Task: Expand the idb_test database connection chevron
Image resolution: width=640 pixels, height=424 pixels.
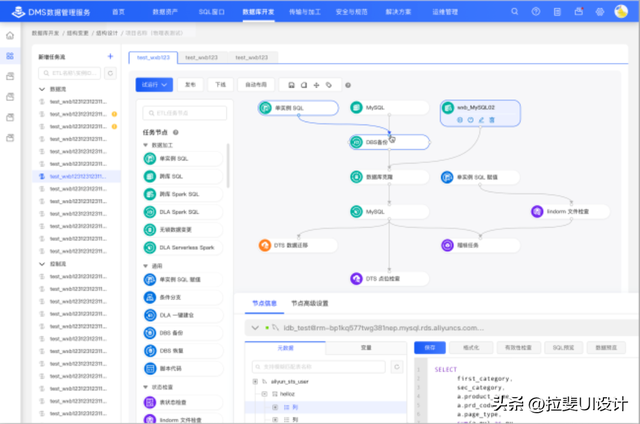Action: (255, 328)
